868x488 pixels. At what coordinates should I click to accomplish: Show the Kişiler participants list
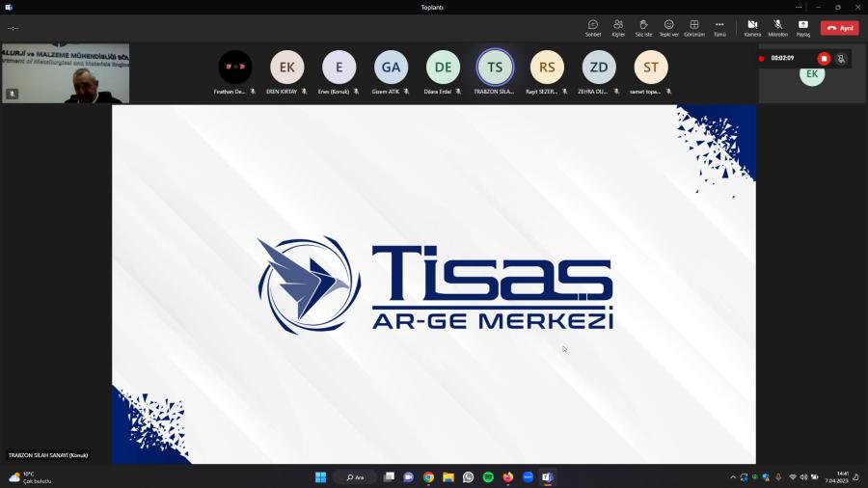coord(618,28)
